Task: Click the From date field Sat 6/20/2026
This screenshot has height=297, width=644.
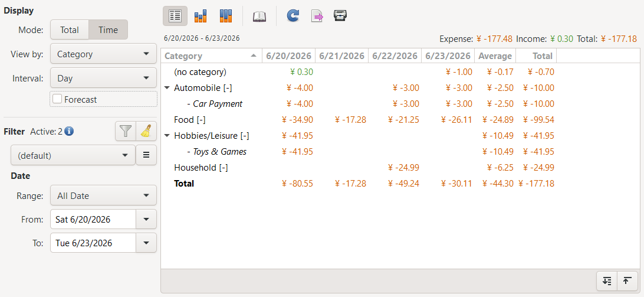Action: tap(93, 219)
